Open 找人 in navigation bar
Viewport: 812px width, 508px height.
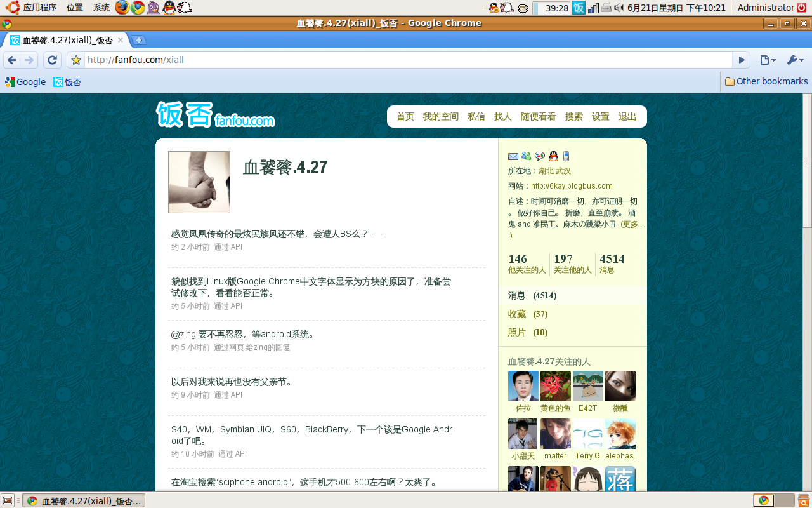point(503,116)
